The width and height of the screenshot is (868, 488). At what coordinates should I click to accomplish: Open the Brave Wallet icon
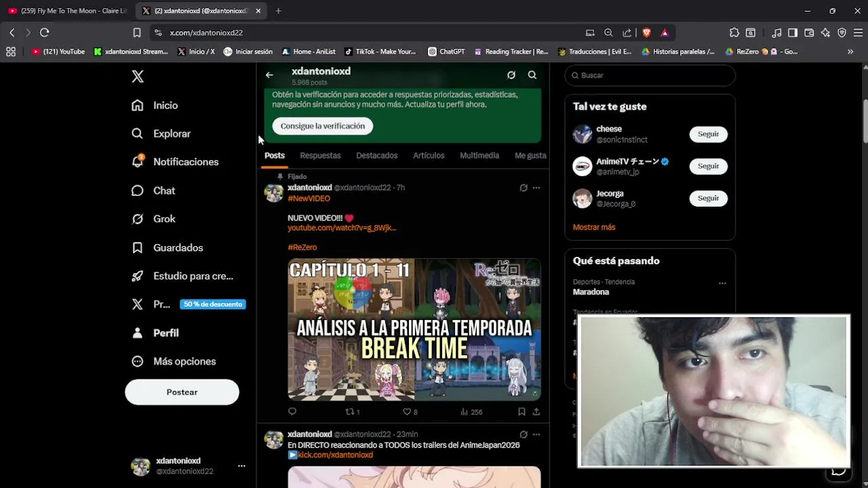(x=809, y=33)
